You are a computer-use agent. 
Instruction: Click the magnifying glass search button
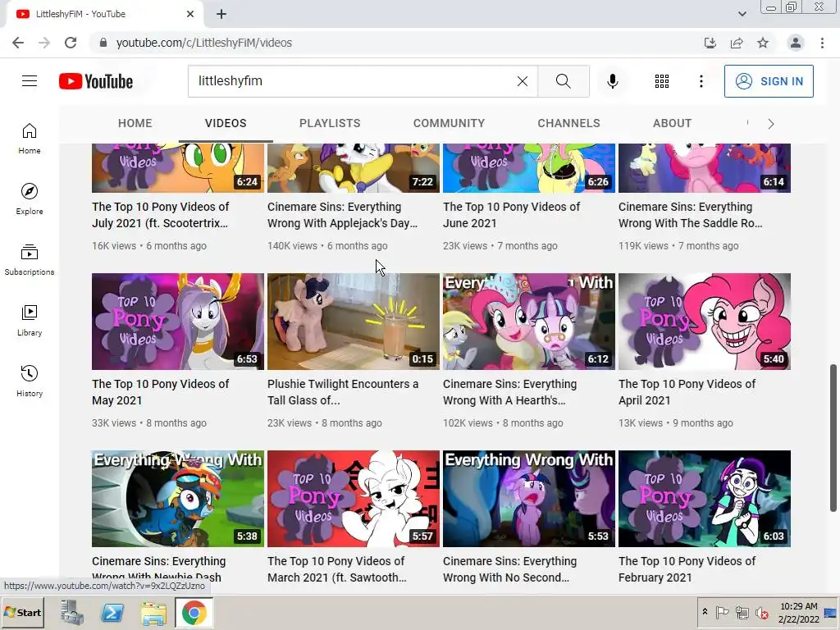point(563,81)
